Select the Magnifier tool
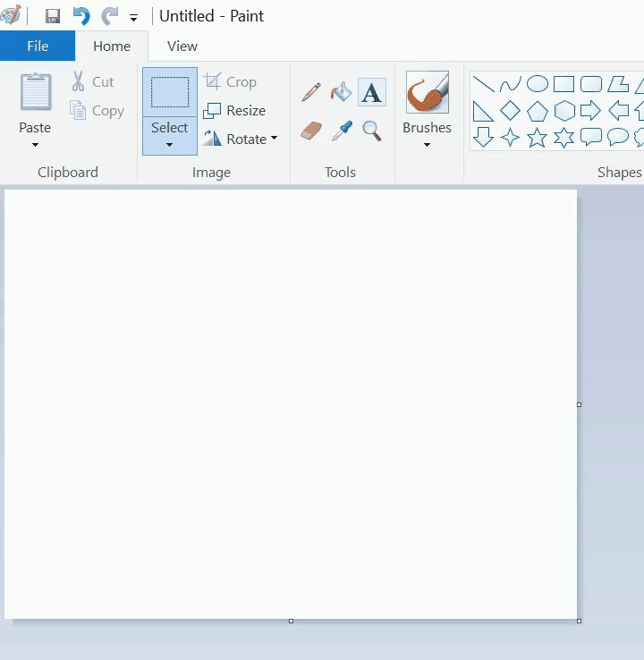The height and width of the screenshot is (660, 644). (372, 131)
